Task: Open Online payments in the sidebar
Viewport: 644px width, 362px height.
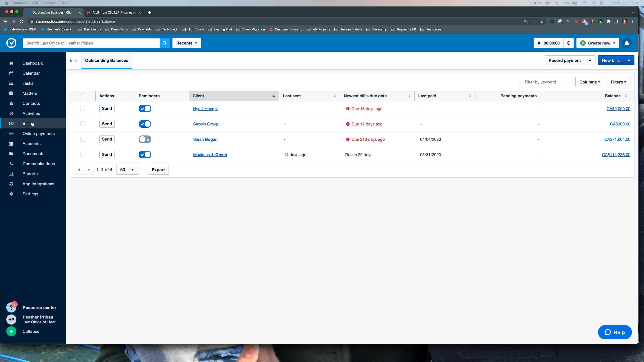Action: pos(33,133)
